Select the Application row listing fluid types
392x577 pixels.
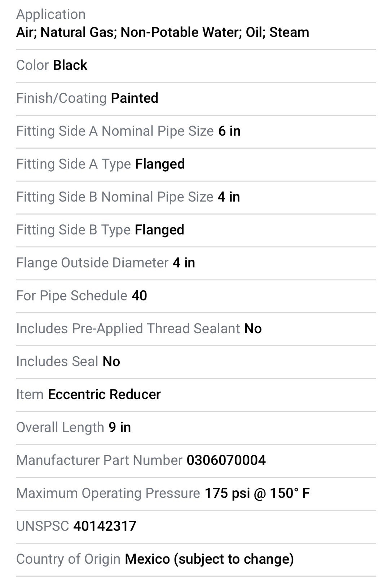coord(196,24)
